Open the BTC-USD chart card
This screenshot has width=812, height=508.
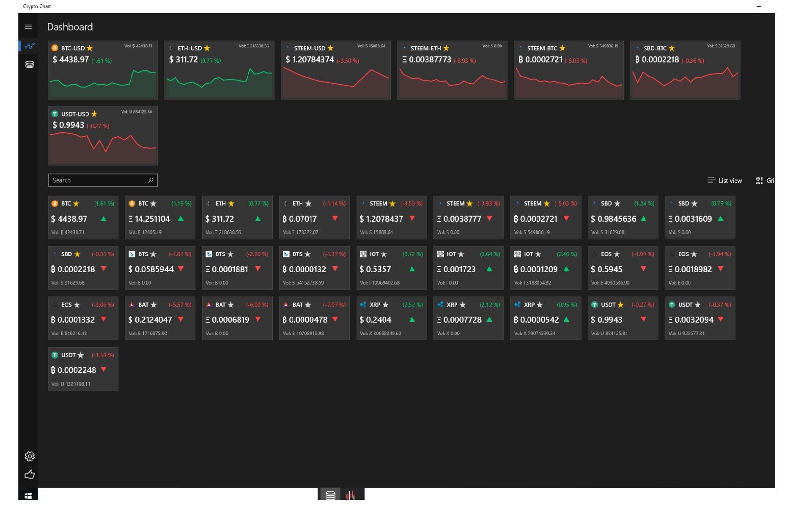tap(103, 70)
